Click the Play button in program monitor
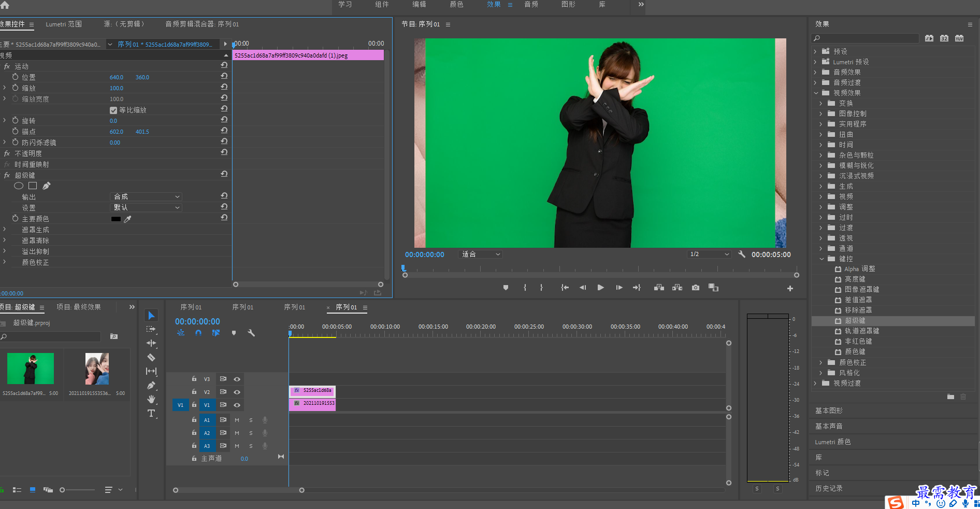The height and width of the screenshot is (509, 980). pyautogui.click(x=601, y=288)
